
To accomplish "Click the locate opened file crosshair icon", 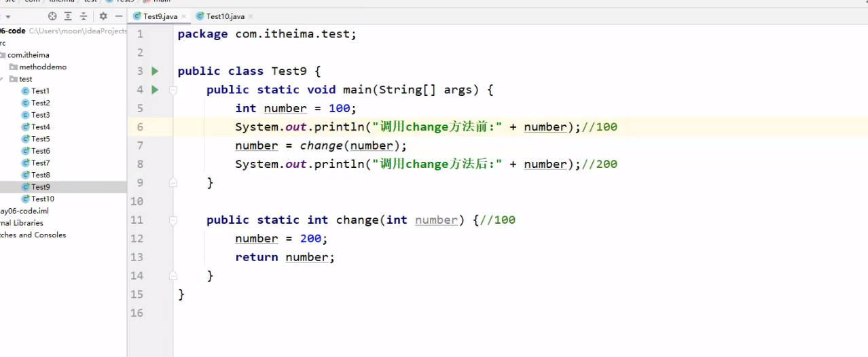I will click(x=52, y=16).
